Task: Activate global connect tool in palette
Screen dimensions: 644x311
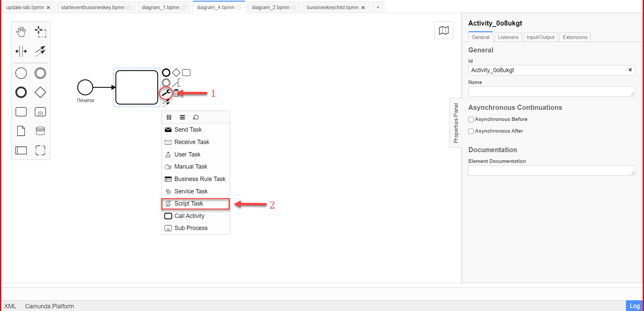Action: [40, 51]
